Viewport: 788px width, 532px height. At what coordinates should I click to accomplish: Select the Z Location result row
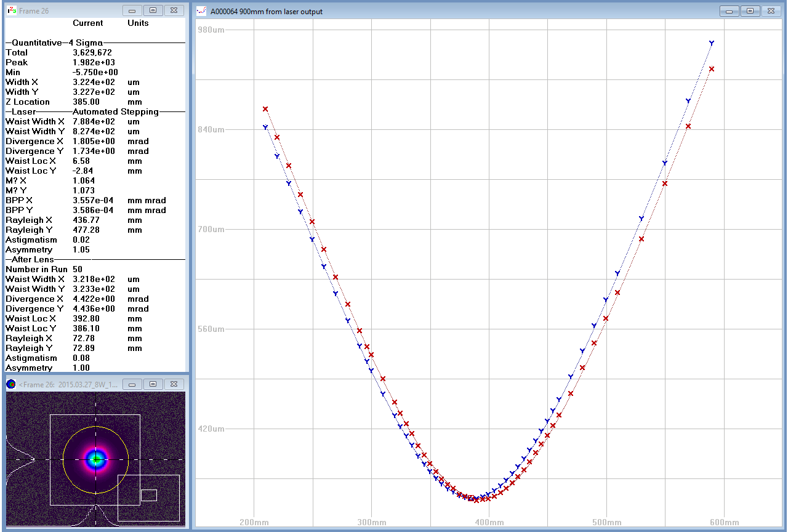tap(28, 102)
